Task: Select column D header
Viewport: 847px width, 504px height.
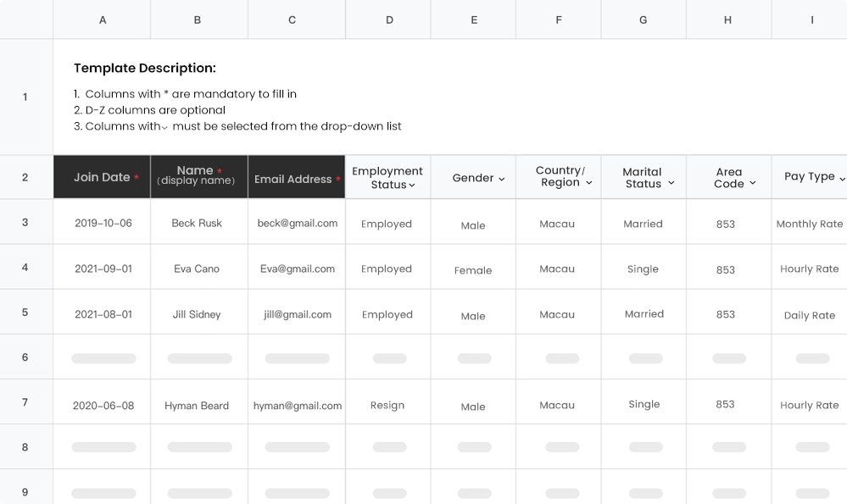Action: pos(389,19)
